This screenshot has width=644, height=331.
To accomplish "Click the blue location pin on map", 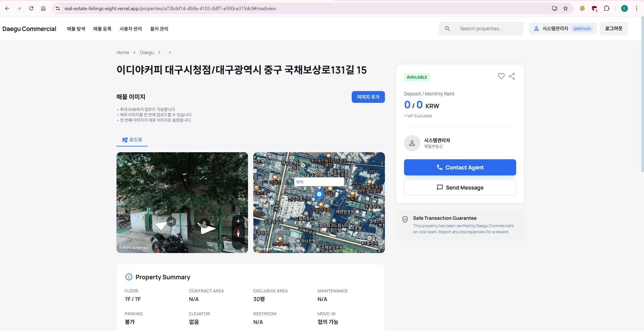I will point(319,195).
